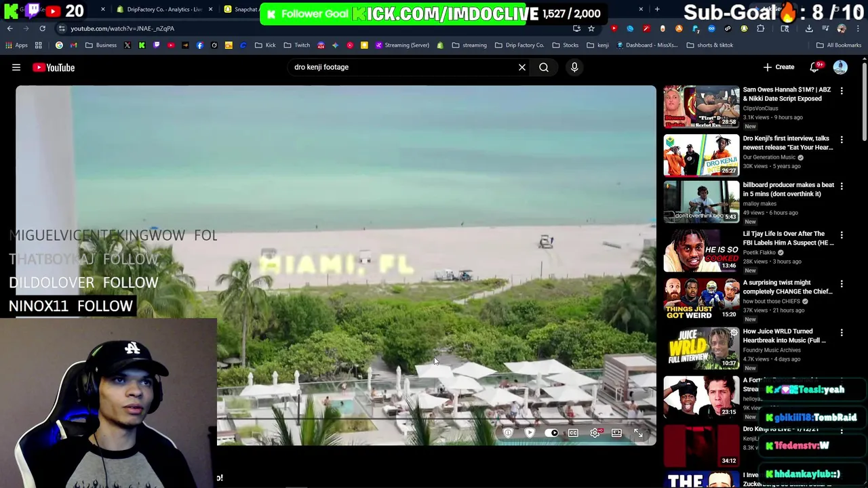Click the shield play icon in player
Image resolution: width=868 pixels, height=488 pixels.
[530, 433]
